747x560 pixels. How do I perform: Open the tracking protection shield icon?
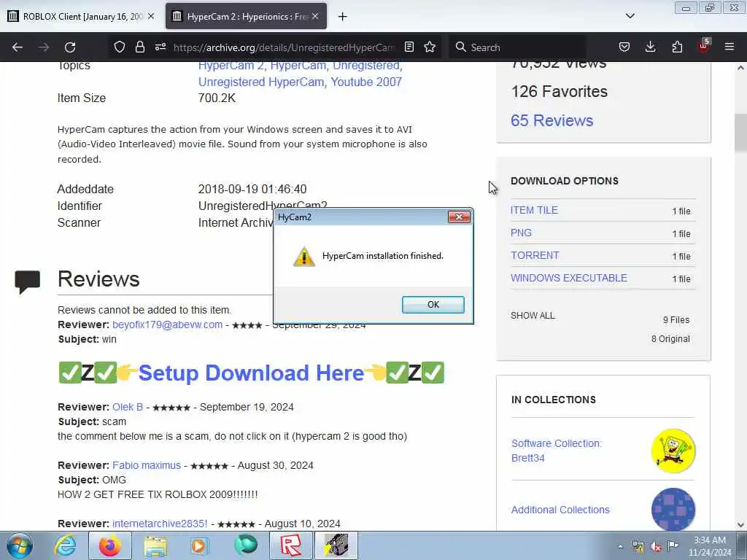coord(119,47)
